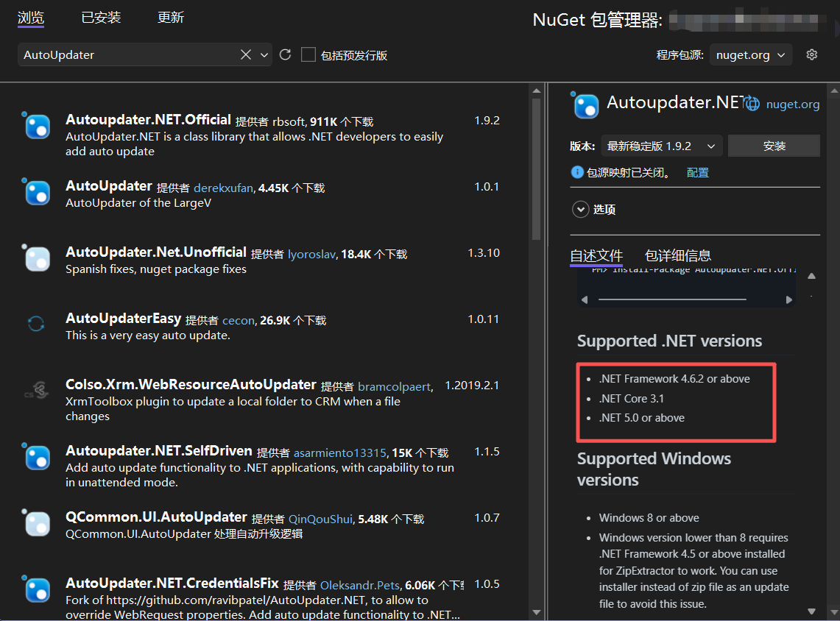Click into the AutoUpdater search field
This screenshot has width=840, height=621.
coord(129,54)
